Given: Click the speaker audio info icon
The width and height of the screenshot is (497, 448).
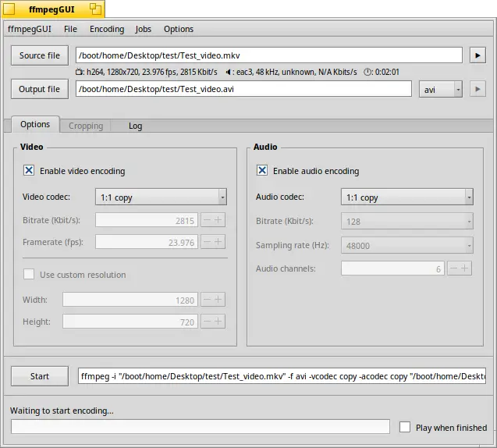Looking at the screenshot, I should tap(228, 73).
